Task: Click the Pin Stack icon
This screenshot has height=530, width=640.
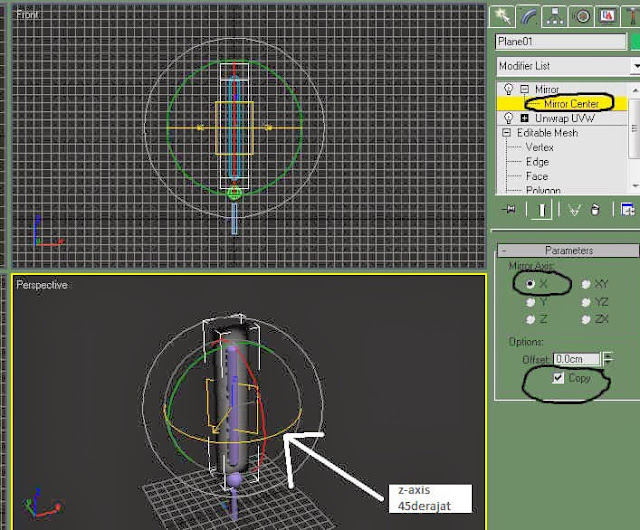Action: click(509, 210)
